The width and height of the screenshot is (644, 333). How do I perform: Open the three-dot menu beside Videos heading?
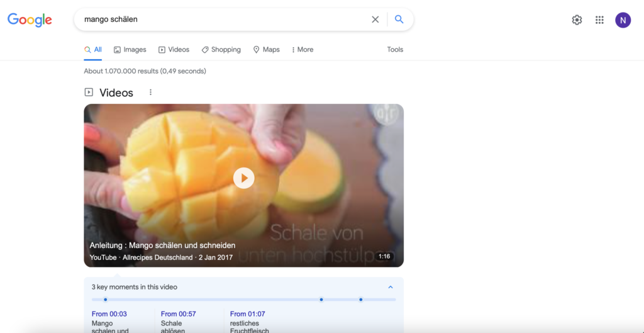[x=150, y=92]
